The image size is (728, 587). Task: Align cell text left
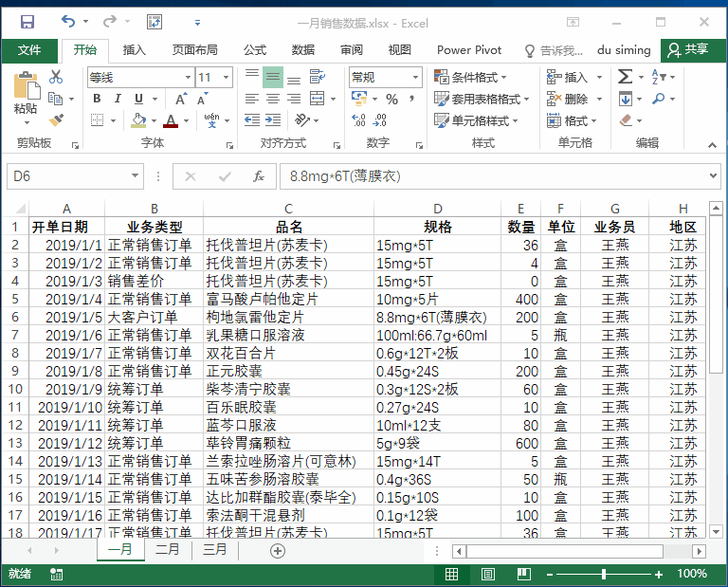[252, 99]
